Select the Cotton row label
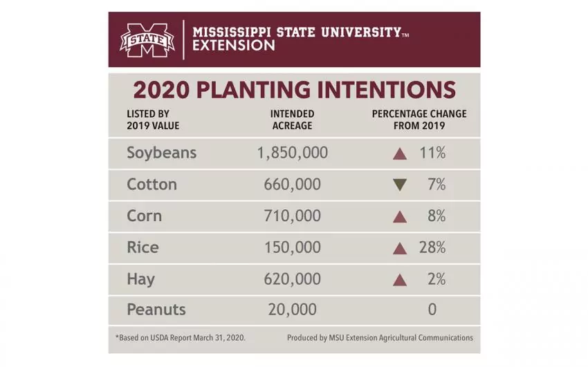 (x=151, y=185)
